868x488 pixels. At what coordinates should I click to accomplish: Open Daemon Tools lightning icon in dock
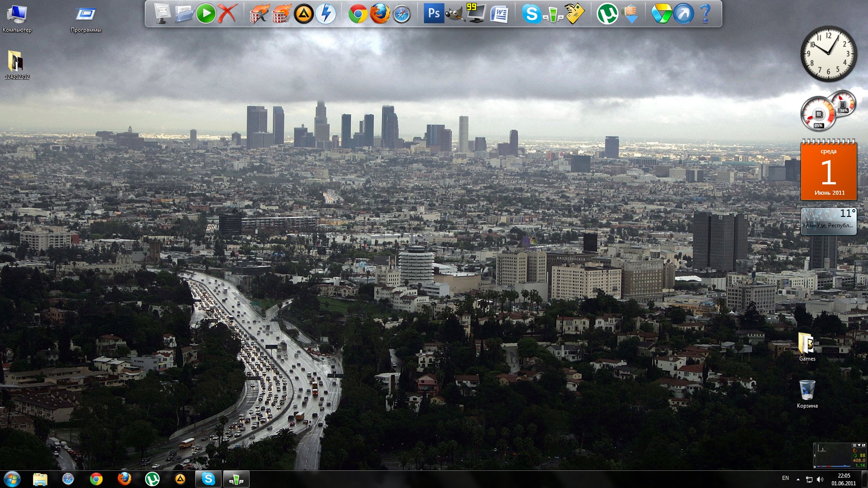[x=325, y=14]
